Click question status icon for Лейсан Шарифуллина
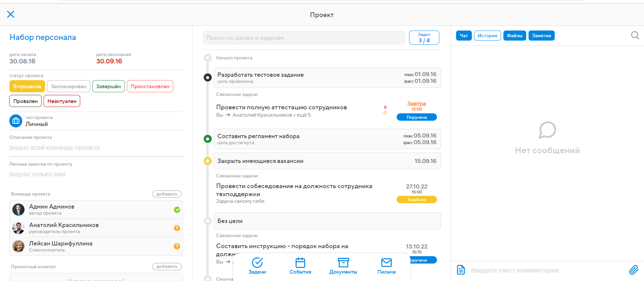Image resolution: width=644 pixels, height=281 pixels. tap(177, 246)
